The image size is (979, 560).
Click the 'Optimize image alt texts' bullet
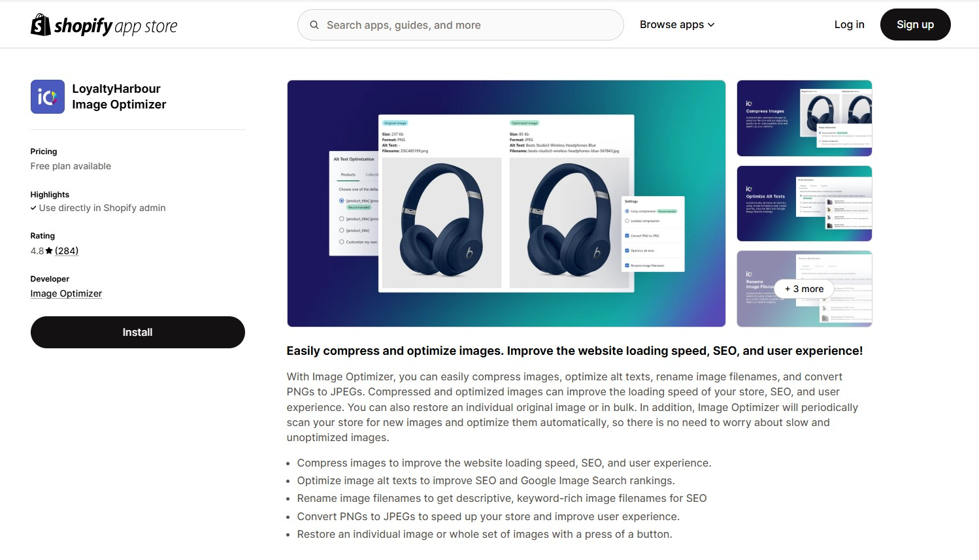(x=486, y=480)
